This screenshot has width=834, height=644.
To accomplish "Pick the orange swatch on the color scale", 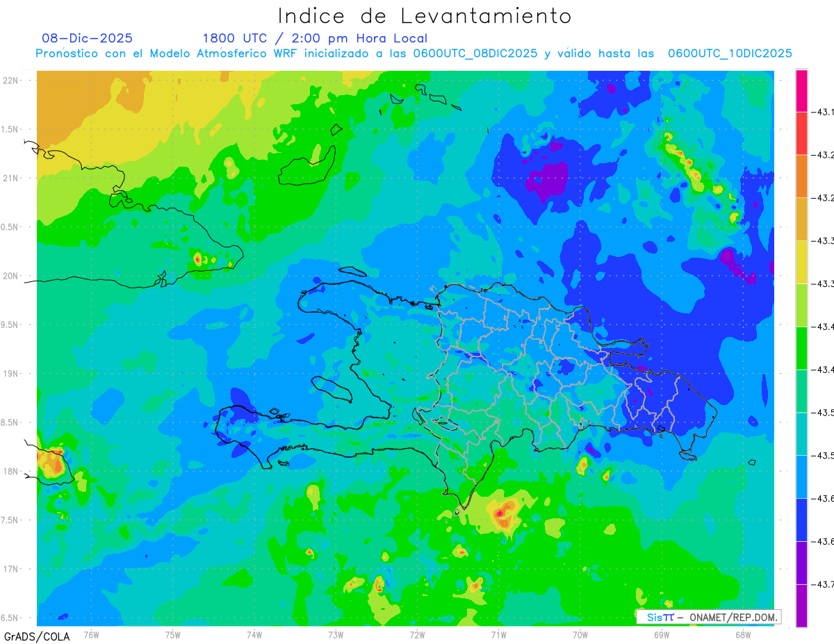I will [801, 176].
